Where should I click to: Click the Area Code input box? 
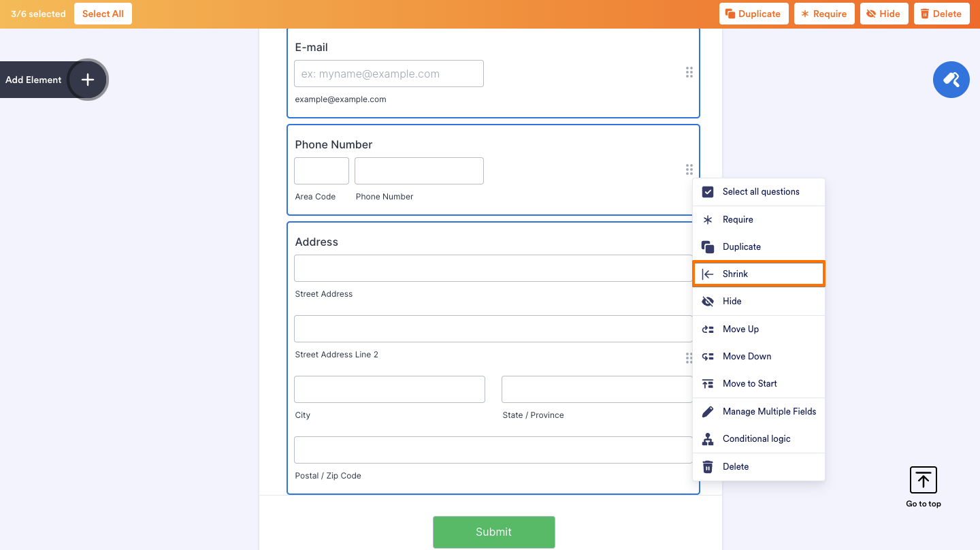[321, 170]
